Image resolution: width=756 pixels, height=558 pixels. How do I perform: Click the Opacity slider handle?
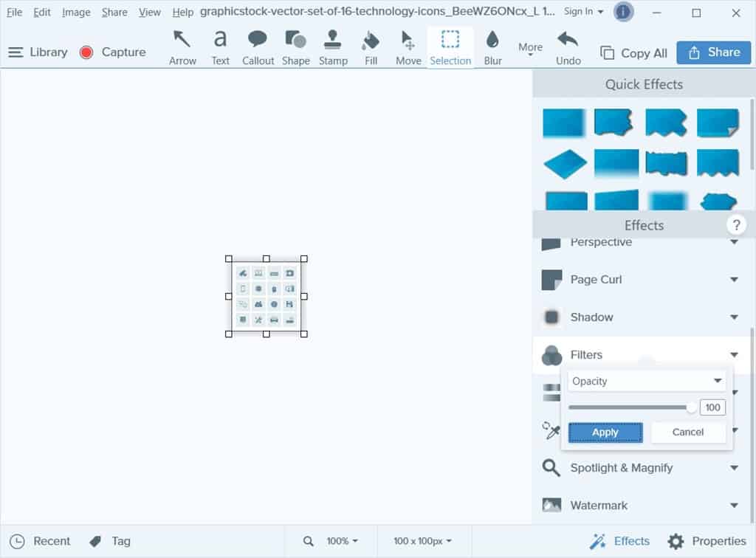pyautogui.click(x=691, y=407)
